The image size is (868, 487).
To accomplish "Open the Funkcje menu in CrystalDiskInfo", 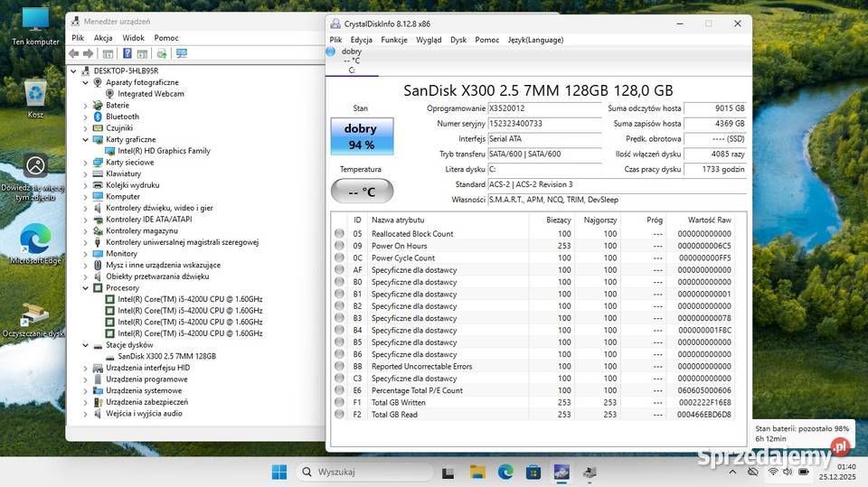I will click(x=393, y=40).
